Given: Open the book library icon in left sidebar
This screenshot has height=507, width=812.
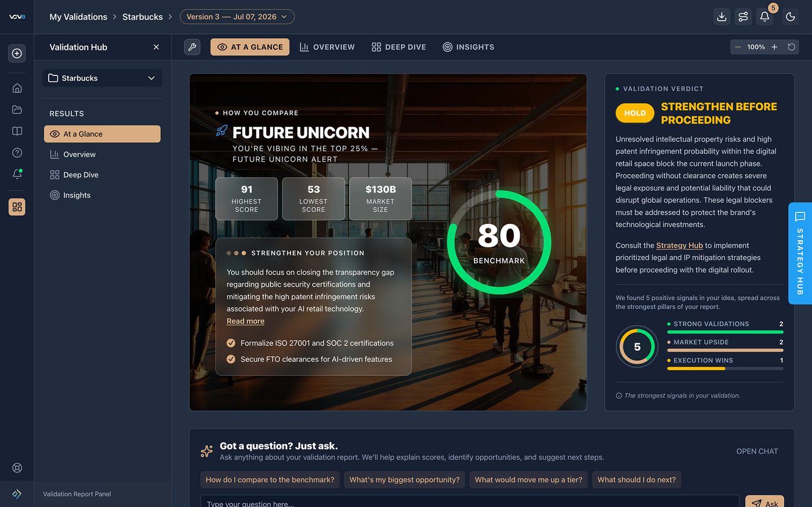Looking at the screenshot, I should (17, 131).
